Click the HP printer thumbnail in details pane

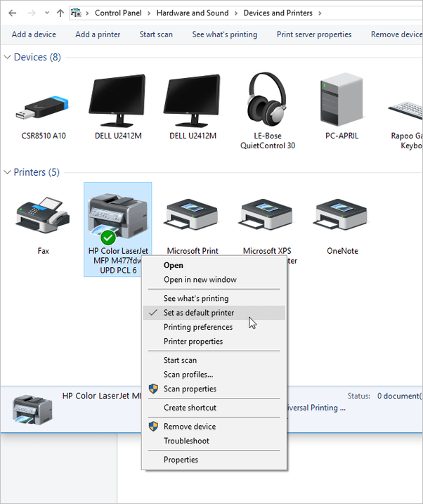pos(32,410)
